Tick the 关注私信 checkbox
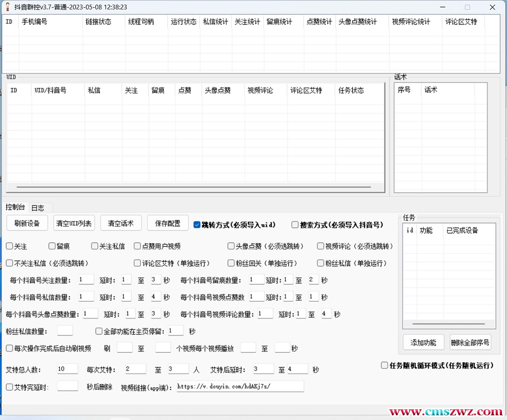This screenshot has height=420, width=507. (x=94, y=246)
